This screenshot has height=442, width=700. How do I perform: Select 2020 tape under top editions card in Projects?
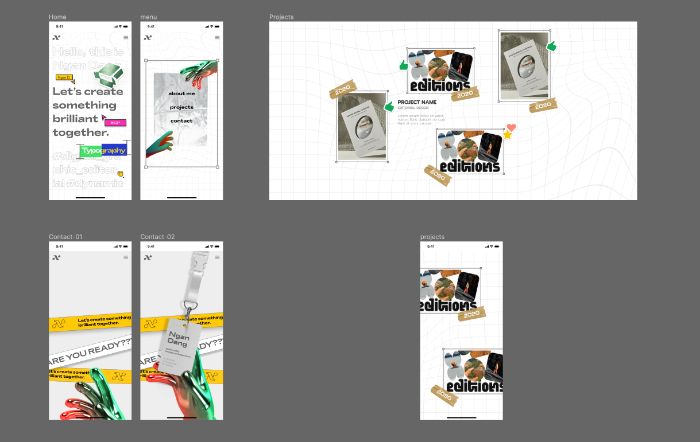(465, 94)
